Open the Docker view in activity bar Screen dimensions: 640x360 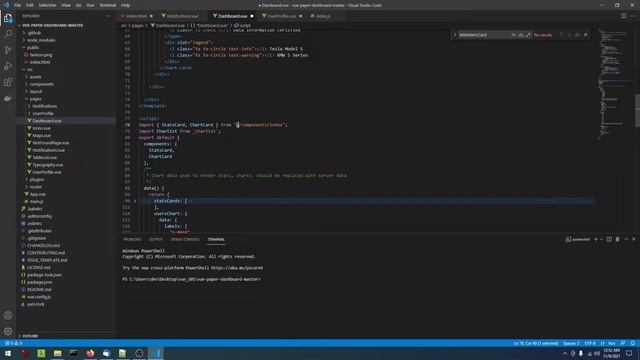point(8,98)
